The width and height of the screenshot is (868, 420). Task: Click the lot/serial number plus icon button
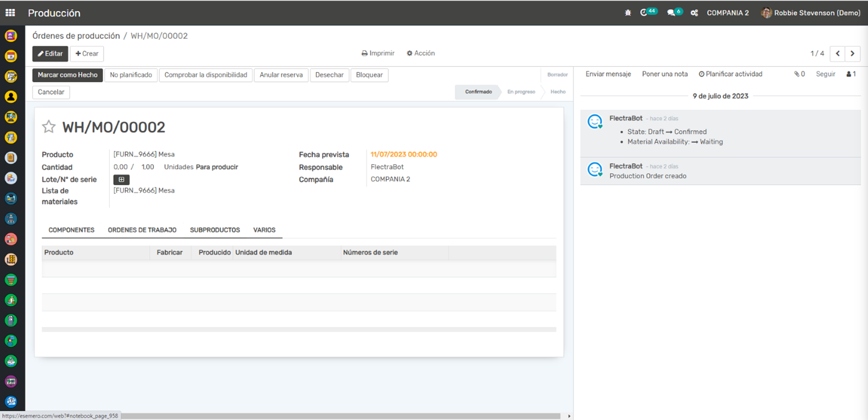click(121, 179)
